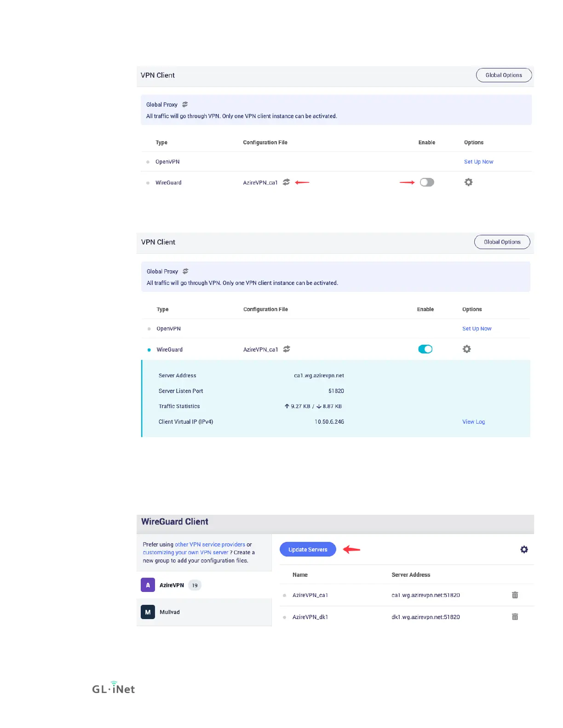Click the AzireVPN server count badge 19
The image size is (563, 728).
195,585
